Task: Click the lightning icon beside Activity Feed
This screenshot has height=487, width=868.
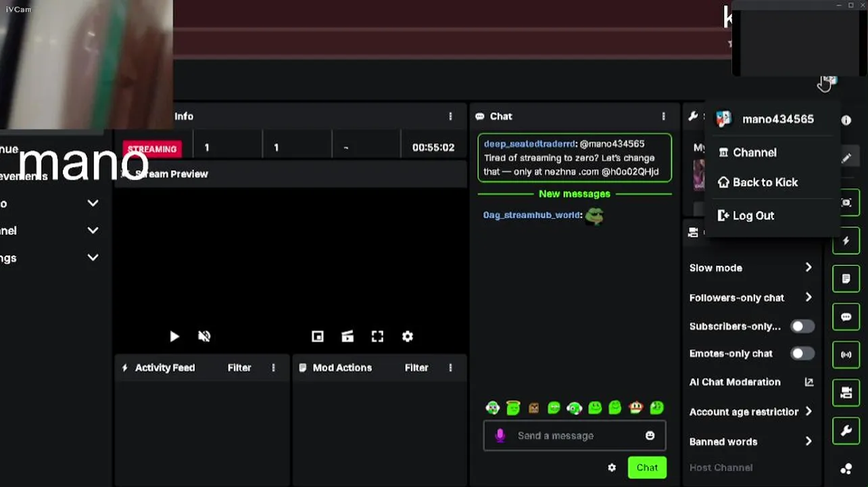Action: pyautogui.click(x=124, y=368)
